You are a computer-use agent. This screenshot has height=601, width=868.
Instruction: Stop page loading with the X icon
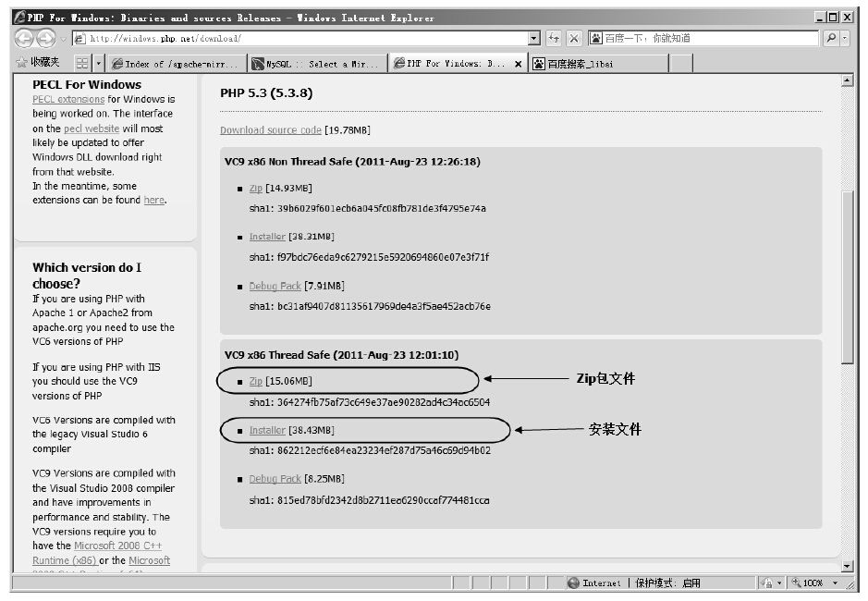click(x=574, y=38)
